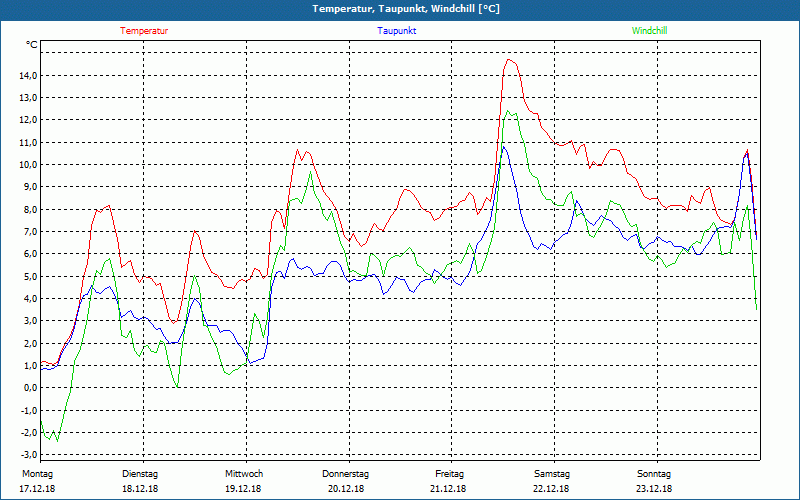Click the 6,0 y-axis value

coord(31,254)
